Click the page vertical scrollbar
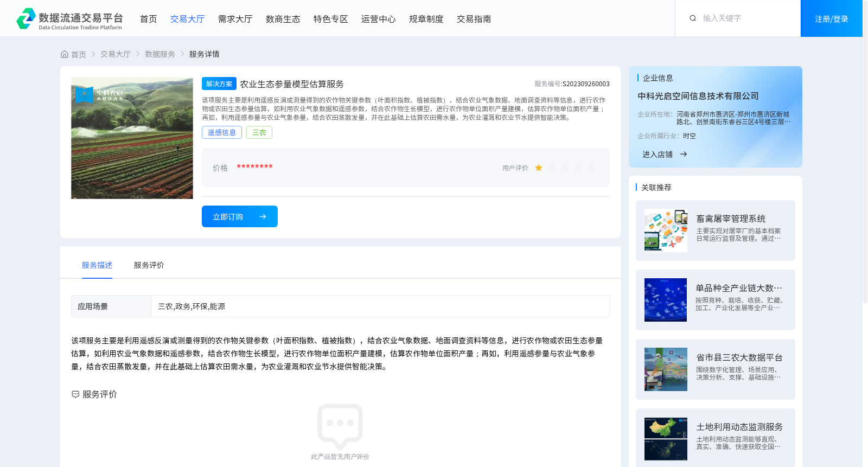 (865, 152)
